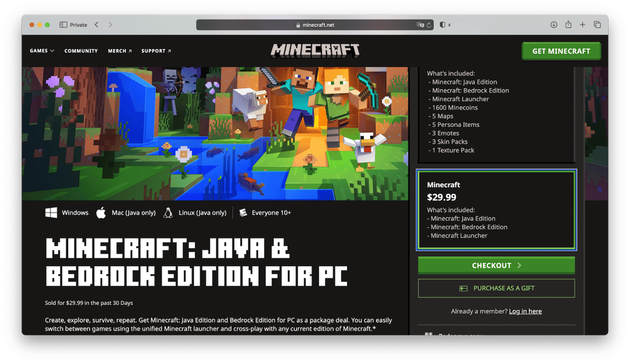Select the Windows platform icon
630x364 pixels.
tap(51, 212)
